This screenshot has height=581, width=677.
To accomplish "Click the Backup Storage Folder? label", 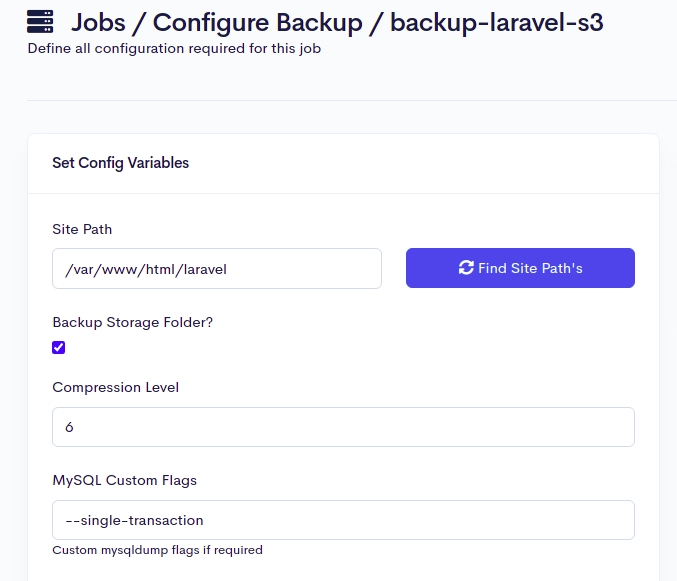I will 132,322.
